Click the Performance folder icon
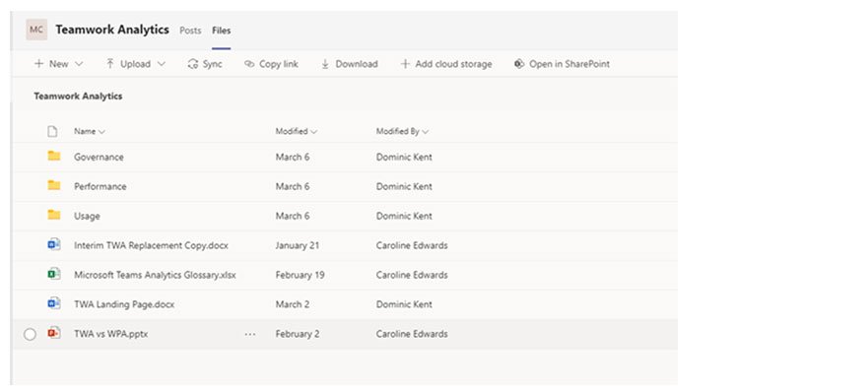 [54, 185]
